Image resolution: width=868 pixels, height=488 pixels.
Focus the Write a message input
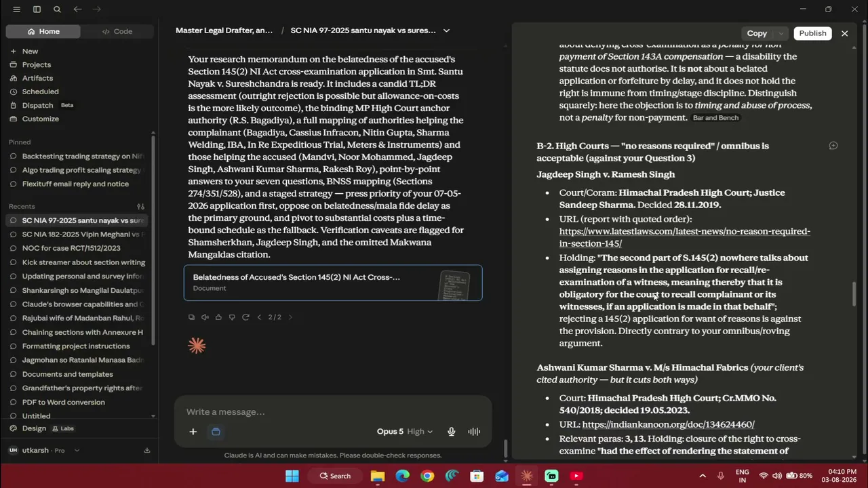click(x=332, y=412)
